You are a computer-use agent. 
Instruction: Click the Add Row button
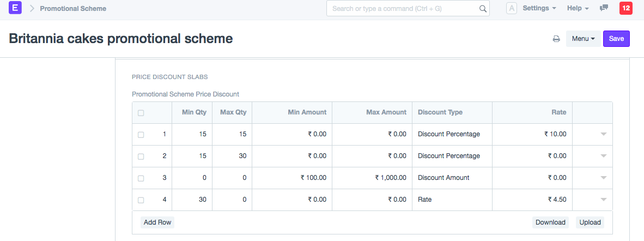[157, 222]
